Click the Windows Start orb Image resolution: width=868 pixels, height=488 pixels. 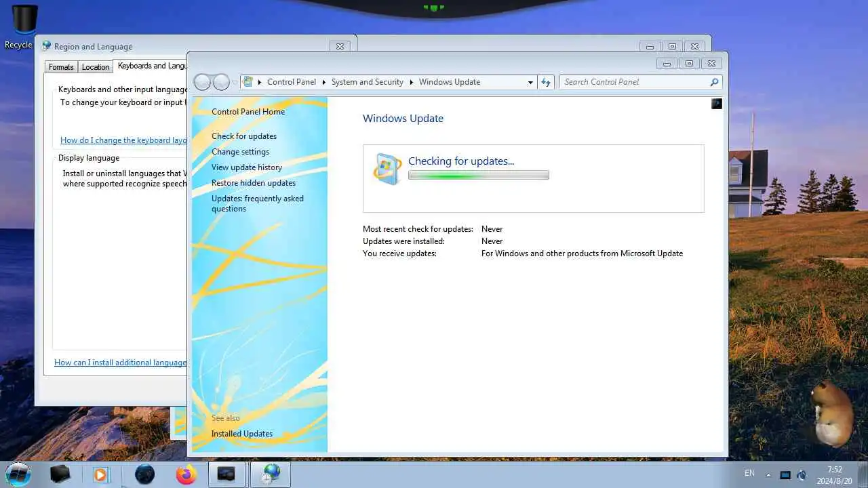(18, 474)
